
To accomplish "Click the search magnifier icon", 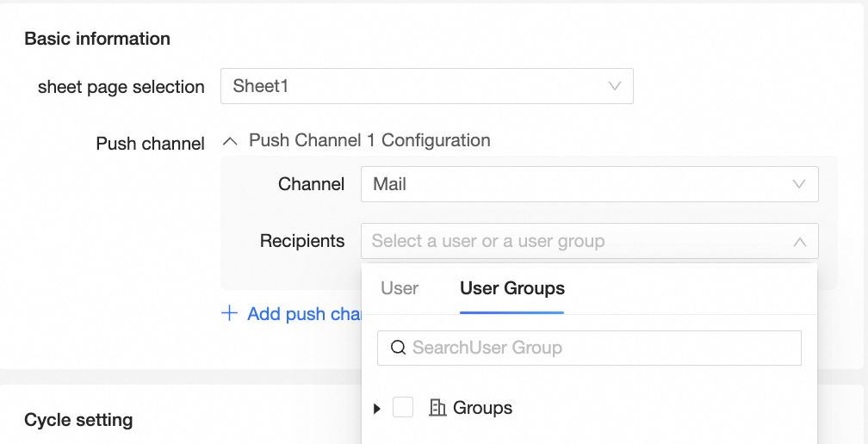I will [x=398, y=348].
